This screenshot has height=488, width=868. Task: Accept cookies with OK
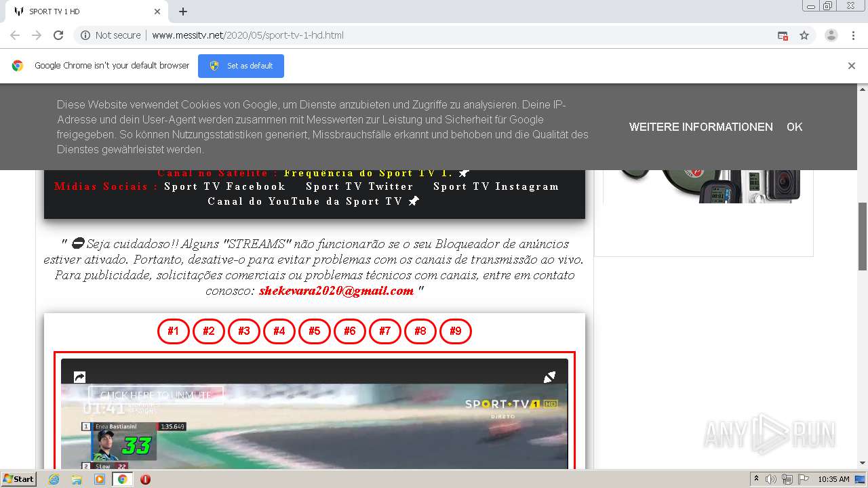pos(794,127)
